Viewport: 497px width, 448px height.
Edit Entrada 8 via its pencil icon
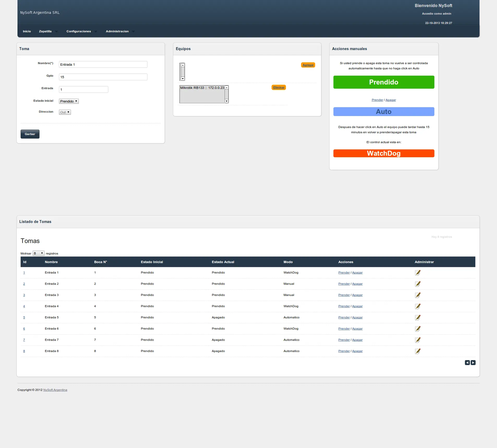[418, 351]
